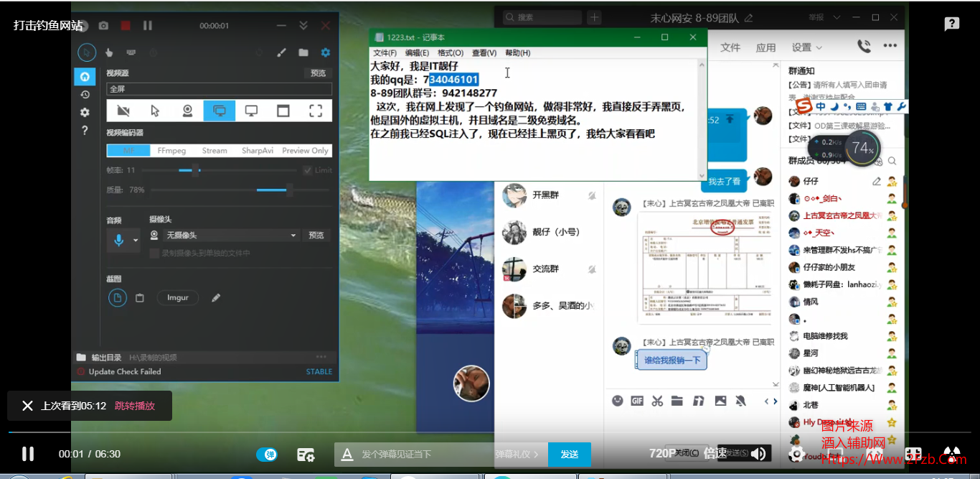This screenshot has width=980, height=479.
Task: Open the 格式(O) menu in Notepad
Action: click(x=451, y=53)
